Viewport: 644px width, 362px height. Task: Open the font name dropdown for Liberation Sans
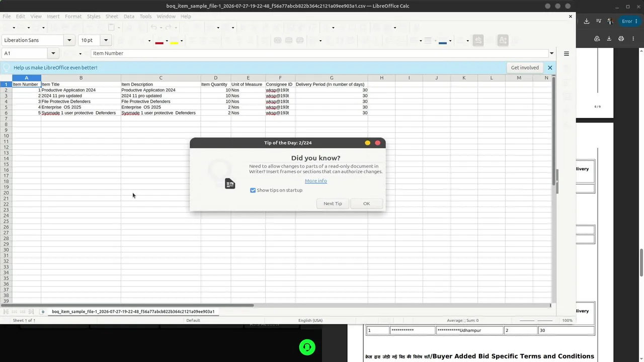(69, 40)
